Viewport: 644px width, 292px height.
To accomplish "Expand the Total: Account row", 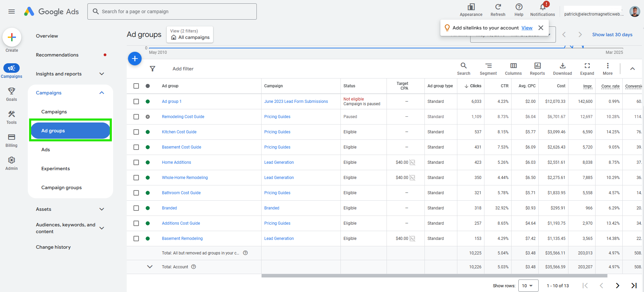I will 150,267.
